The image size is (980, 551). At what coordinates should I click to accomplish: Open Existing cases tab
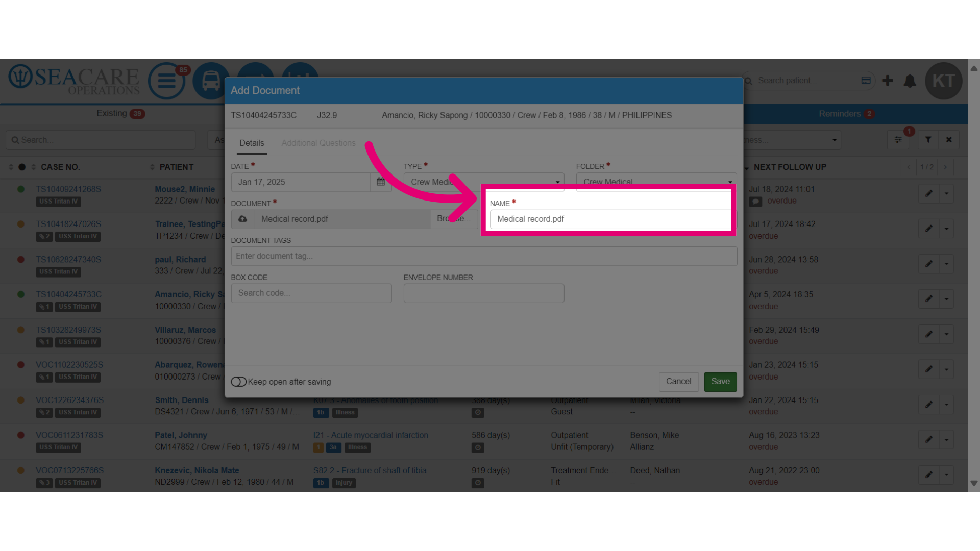(120, 113)
